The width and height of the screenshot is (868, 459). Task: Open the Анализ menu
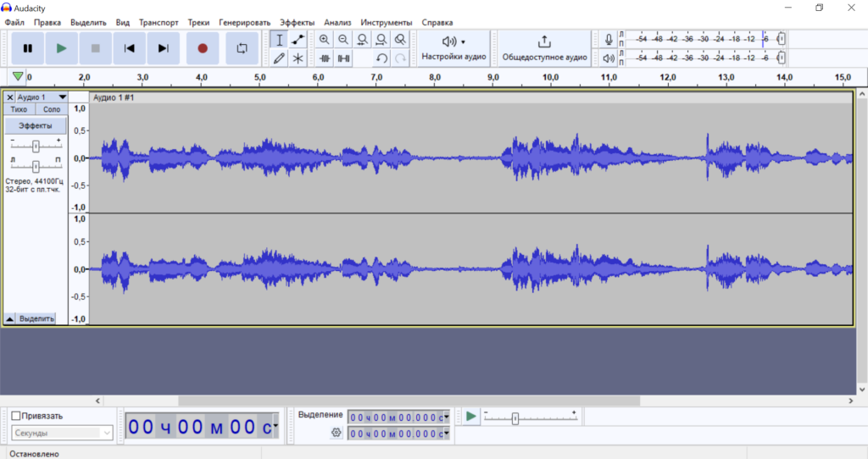pyautogui.click(x=337, y=23)
